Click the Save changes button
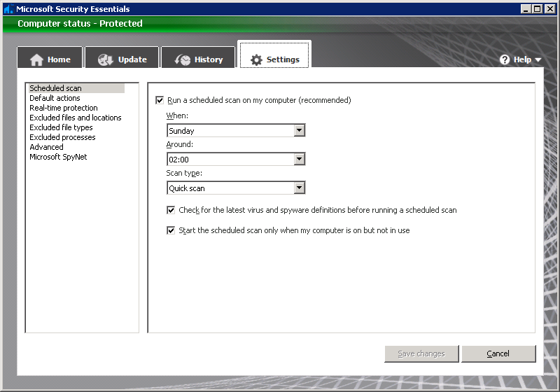 click(x=421, y=353)
